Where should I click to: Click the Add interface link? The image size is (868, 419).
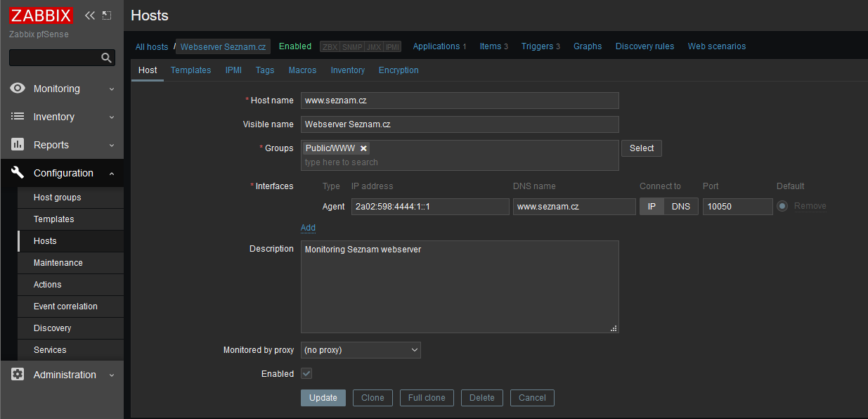(308, 228)
